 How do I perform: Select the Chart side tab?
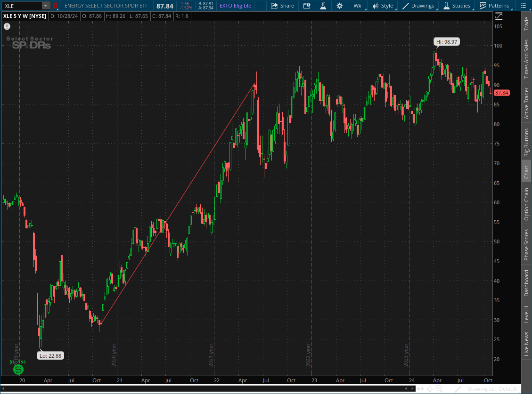[x=526, y=172]
